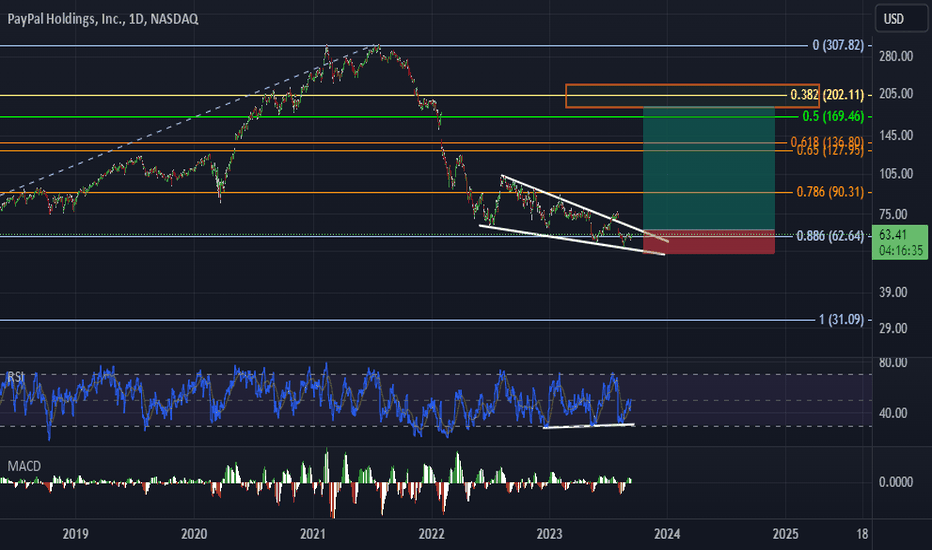Click the 105.00 price axis label
932x550 pixels.
896,174
